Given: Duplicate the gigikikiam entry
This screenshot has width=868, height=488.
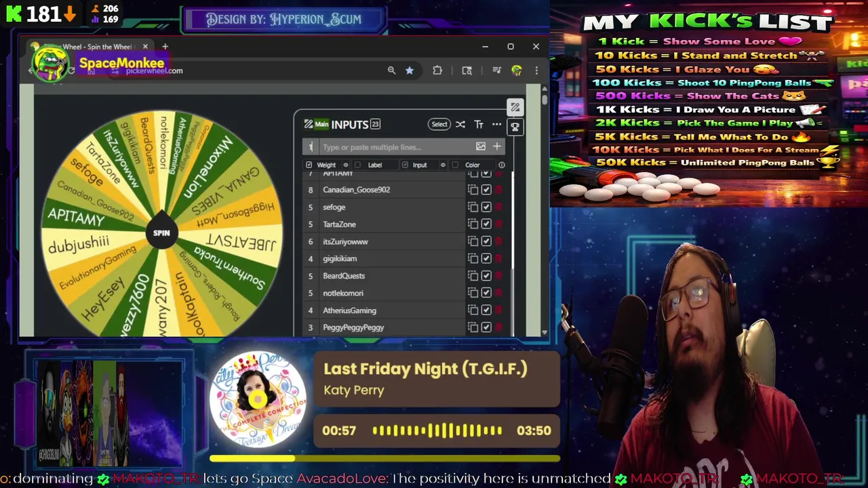Looking at the screenshot, I should pyautogui.click(x=473, y=259).
